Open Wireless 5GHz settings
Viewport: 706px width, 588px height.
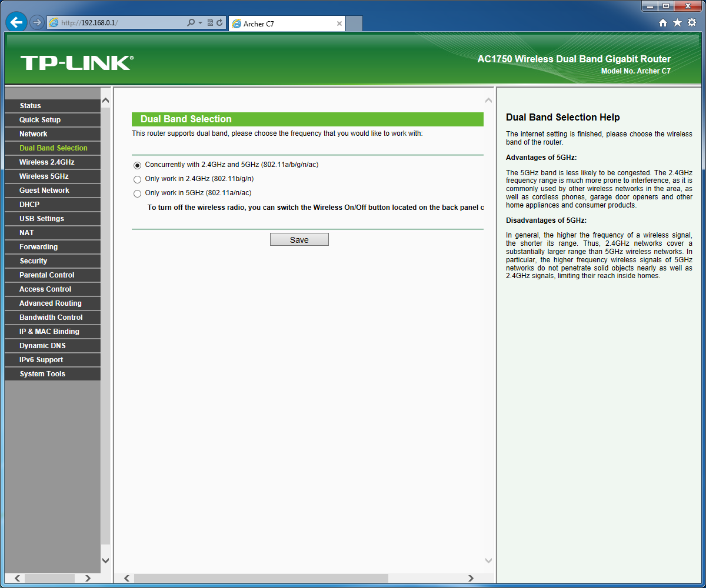[52, 176]
